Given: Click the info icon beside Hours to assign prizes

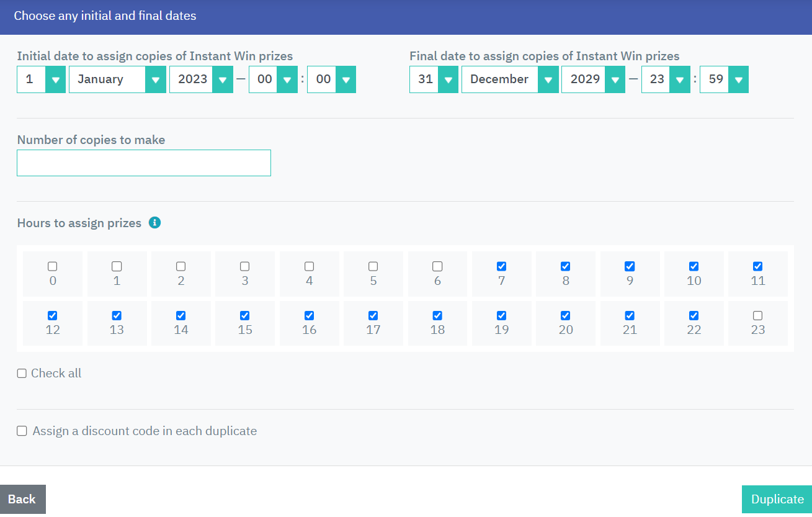Looking at the screenshot, I should click(155, 222).
